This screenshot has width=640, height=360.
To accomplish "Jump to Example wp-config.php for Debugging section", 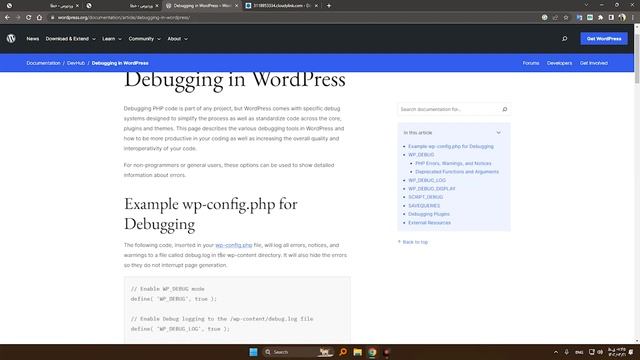I will click(451, 146).
